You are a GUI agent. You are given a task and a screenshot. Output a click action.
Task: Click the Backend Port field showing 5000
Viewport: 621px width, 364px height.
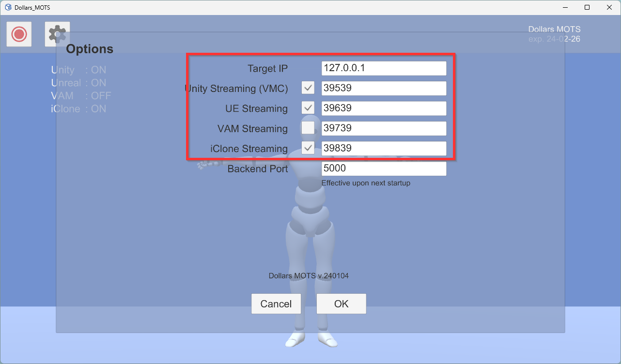[x=384, y=169]
